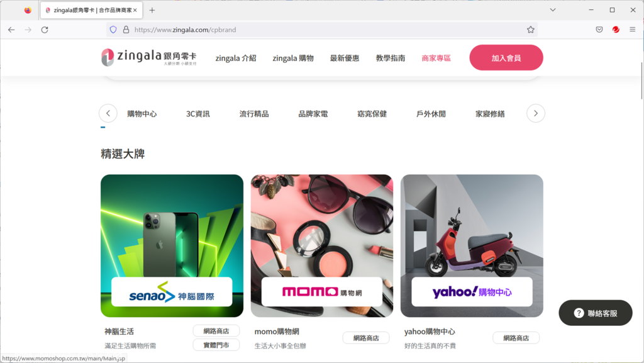Open the yahoo購物中心 brand card image
The image size is (644, 363).
472,245
